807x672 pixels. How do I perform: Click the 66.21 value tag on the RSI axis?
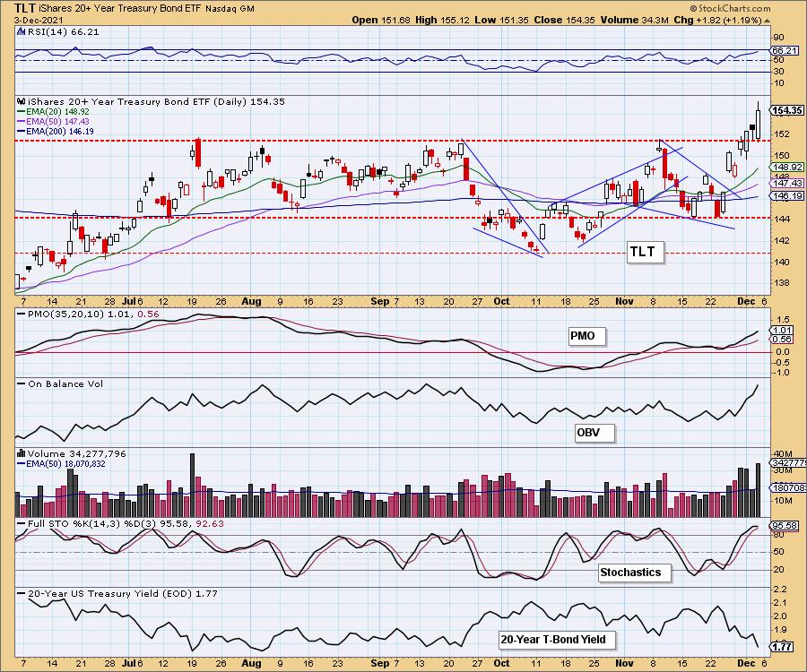pyautogui.click(x=785, y=50)
